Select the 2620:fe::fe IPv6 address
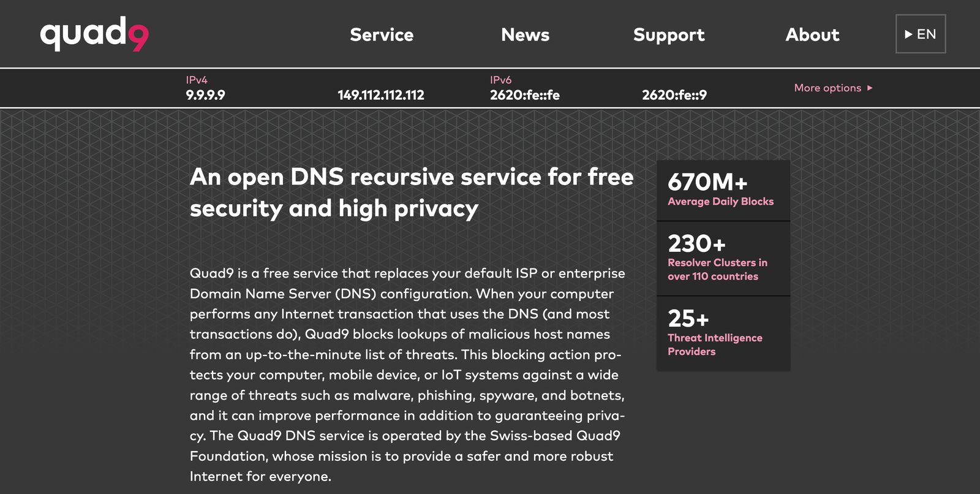 pyautogui.click(x=525, y=95)
